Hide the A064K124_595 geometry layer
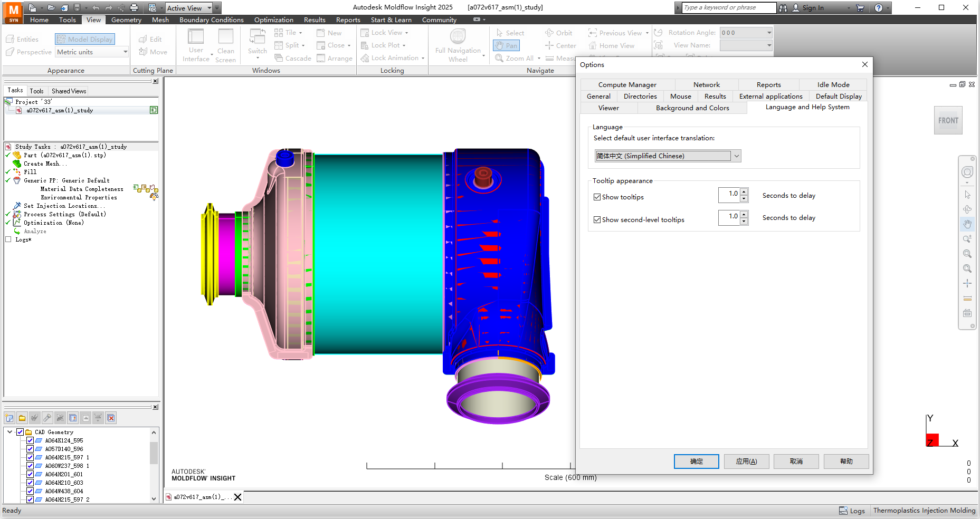This screenshot has height=519, width=980. (x=30, y=440)
